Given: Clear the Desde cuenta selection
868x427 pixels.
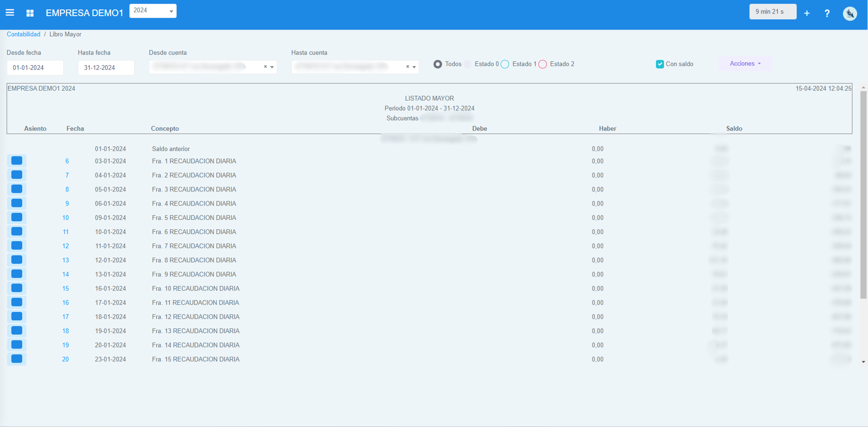Looking at the screenshot, I should (x=265, y=67).
